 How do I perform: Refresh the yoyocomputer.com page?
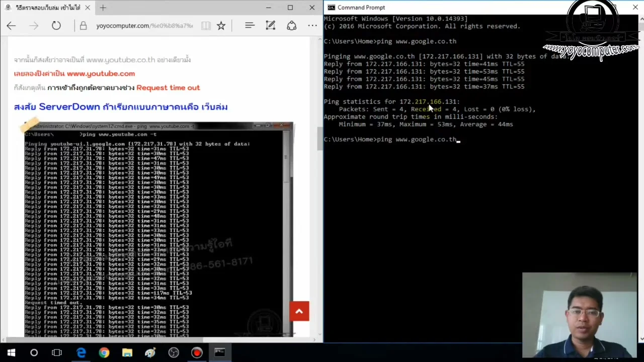tap(56, 26)
